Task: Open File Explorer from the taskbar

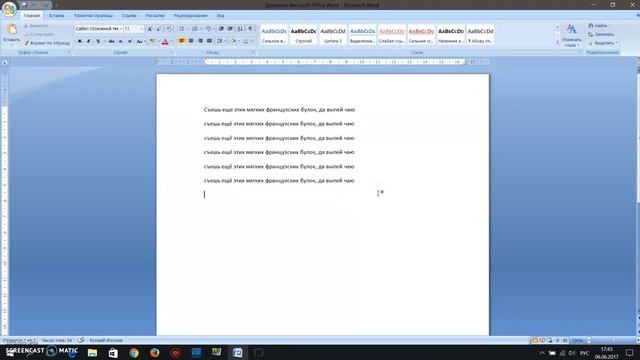Action: tap(92, 353)
